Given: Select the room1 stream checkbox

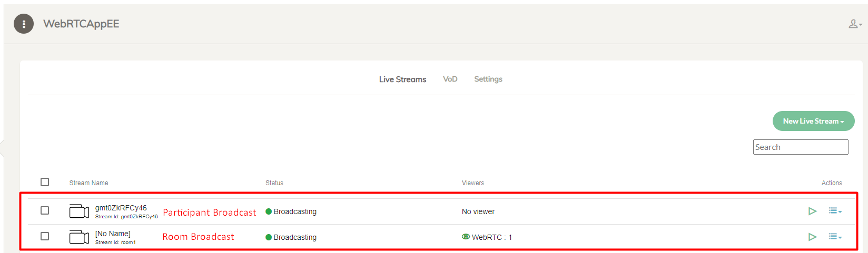Looking at the screenshot, I should click(x=45, y=236).
